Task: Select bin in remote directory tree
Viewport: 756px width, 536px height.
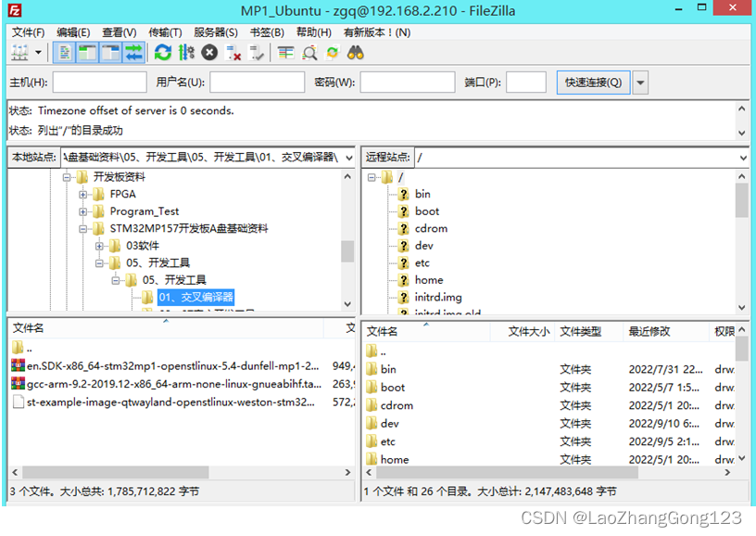Action: click(x=422, y=194)
